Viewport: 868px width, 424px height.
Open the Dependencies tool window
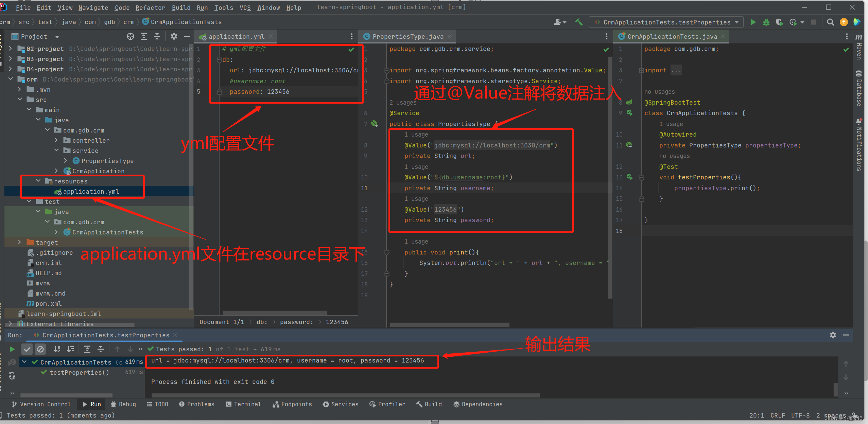pyautogui.click(x=478, y=404)
